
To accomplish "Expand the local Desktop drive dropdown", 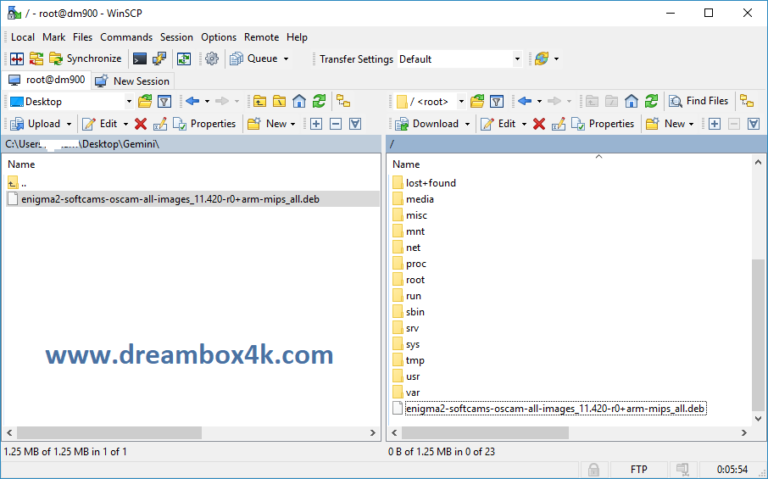I will 129,101.
